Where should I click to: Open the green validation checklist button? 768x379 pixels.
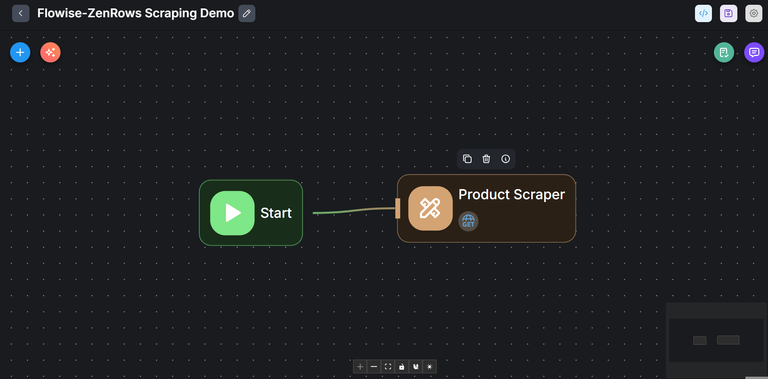tap(724, 52)
